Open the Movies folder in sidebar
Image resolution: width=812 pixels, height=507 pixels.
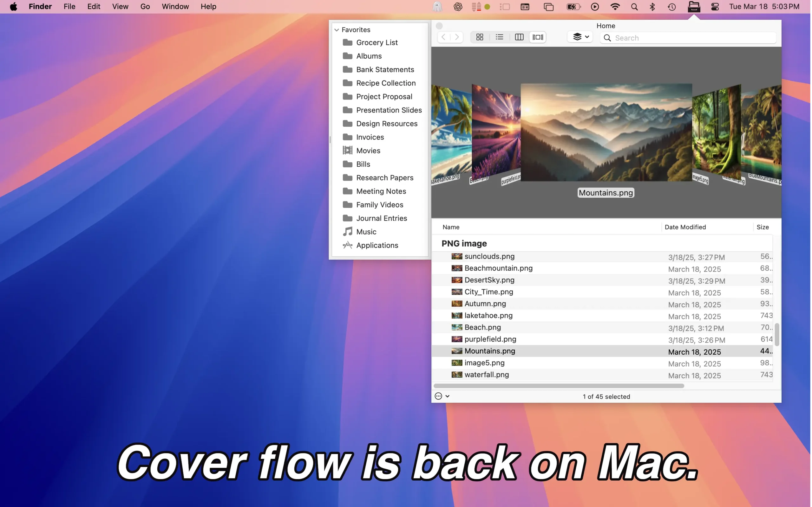pyautogui.click(x=368, y=151)
